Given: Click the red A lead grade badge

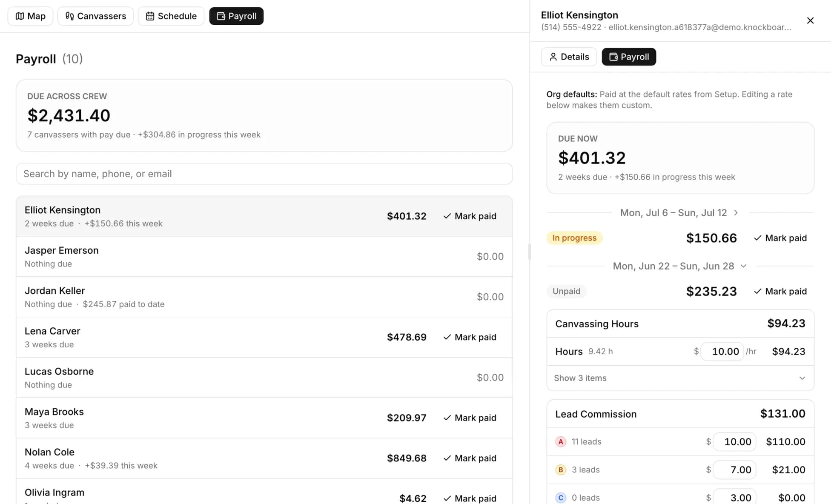Looking at the screenshot, I should [x=561, y=442].
